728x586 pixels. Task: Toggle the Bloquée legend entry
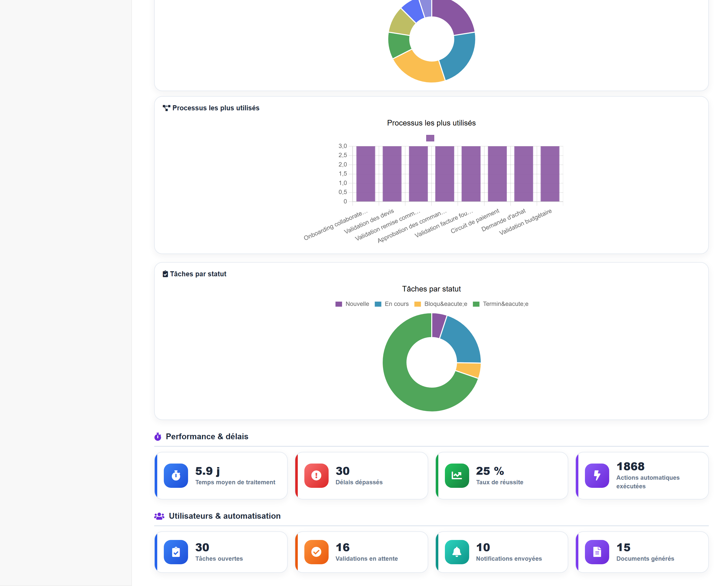point(441,304)
